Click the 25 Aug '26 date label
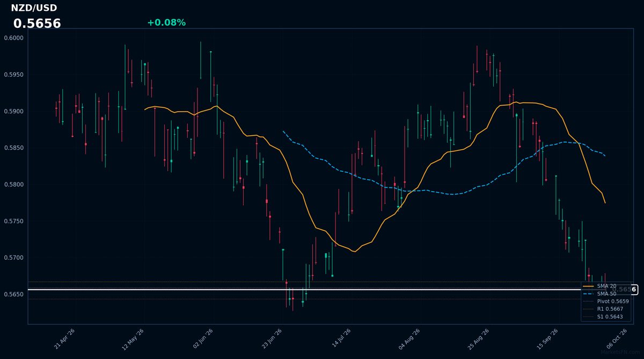 pos(478,339)
